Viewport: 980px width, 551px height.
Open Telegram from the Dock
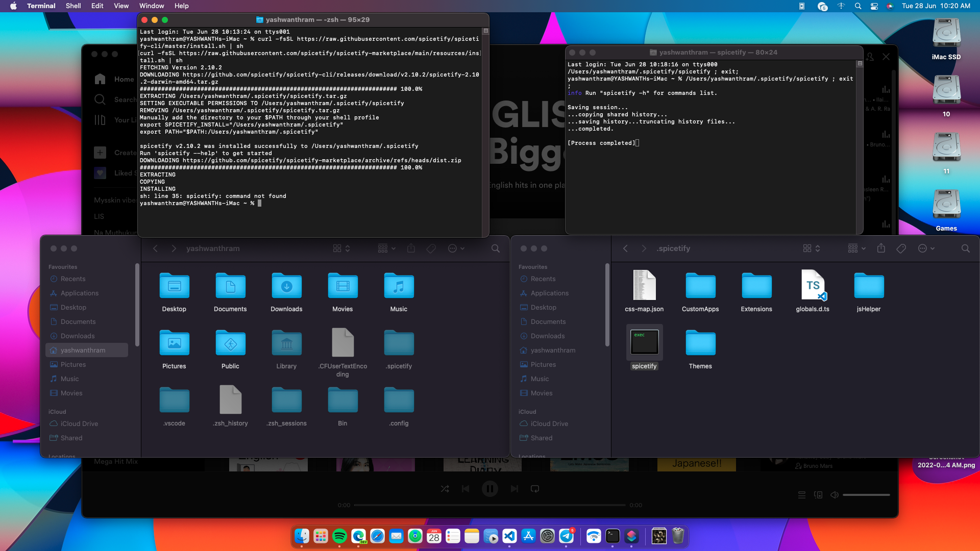[566, 536]
